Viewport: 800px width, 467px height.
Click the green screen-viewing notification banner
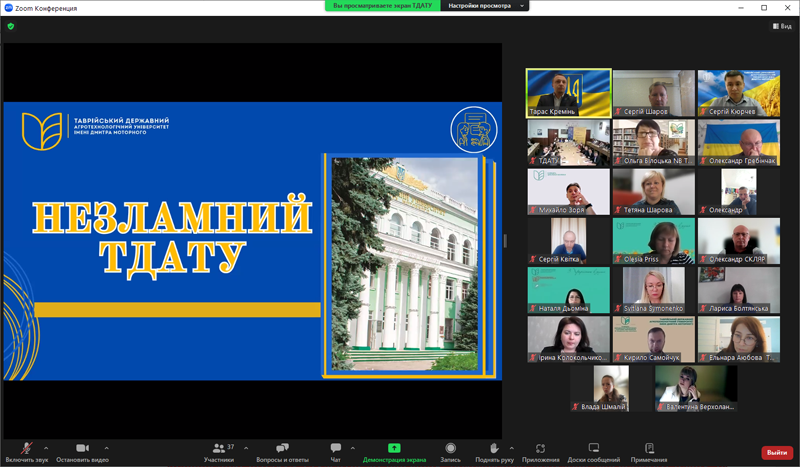383,6
